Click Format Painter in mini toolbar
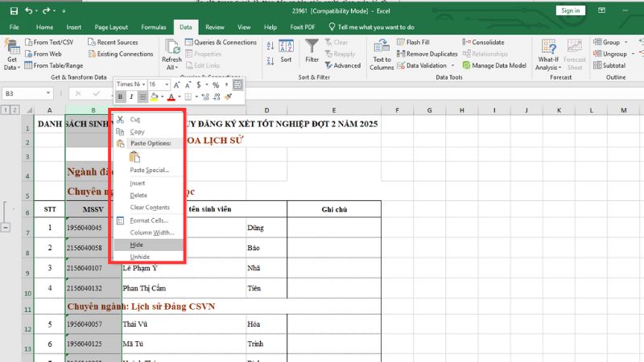The image size is (644, 362). pos(229,97)
